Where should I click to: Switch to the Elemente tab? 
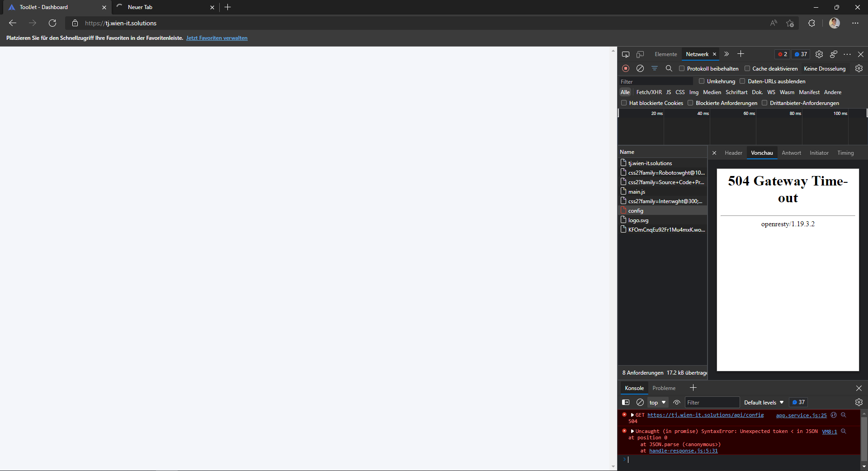[665, 54]
